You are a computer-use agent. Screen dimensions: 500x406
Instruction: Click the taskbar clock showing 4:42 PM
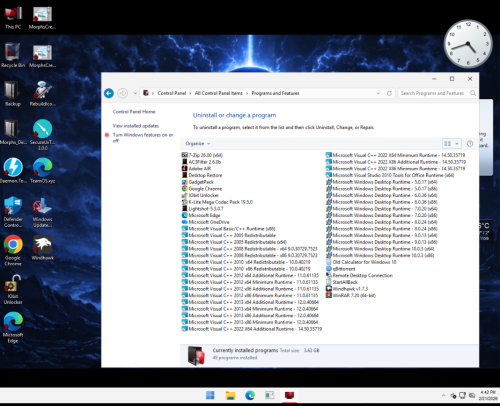click(488, 396)
